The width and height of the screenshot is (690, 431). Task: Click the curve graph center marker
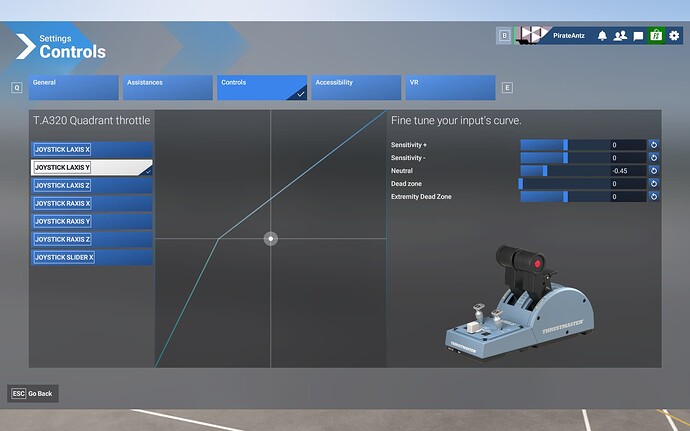click(271, 239)
